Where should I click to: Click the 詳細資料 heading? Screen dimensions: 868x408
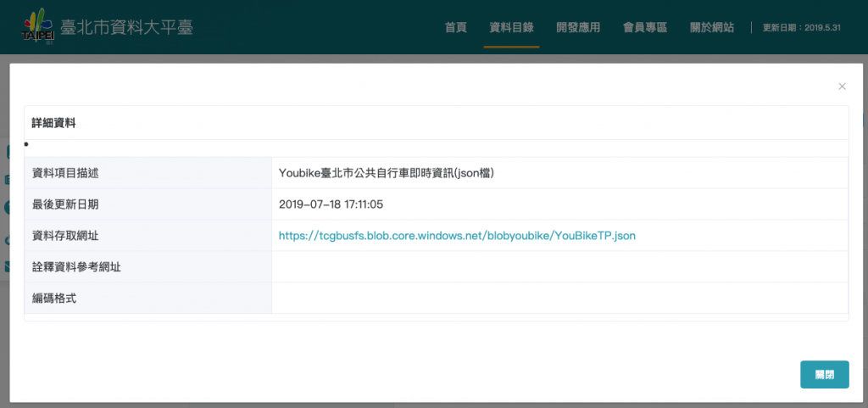coord(53,124)
